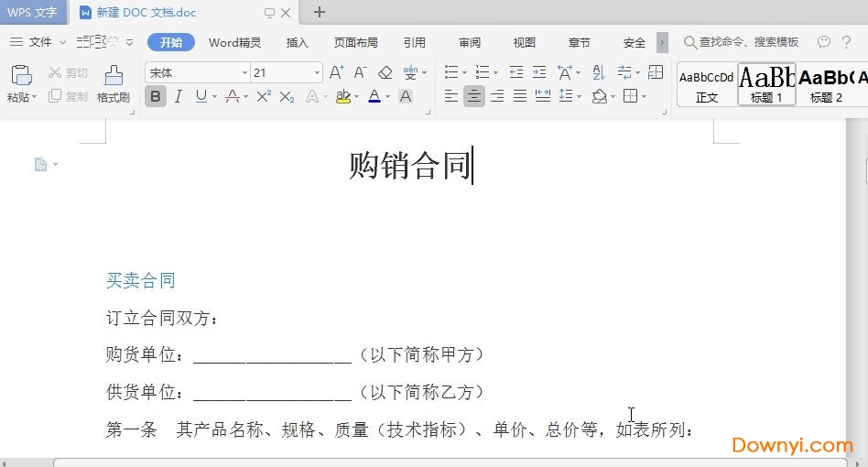Expand the Paste (粘贴) options arrow
Image resolution: width=868 pixels, height=467 pixels.
click(34, 97)
